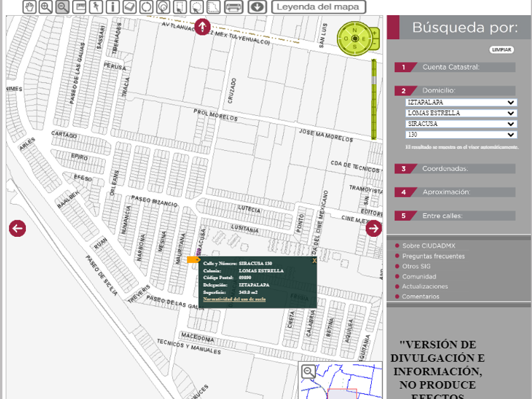Open the IZTAPALAPA delegation dropdown
This screenshot has height=399, width=532.
tap(461, 103)
